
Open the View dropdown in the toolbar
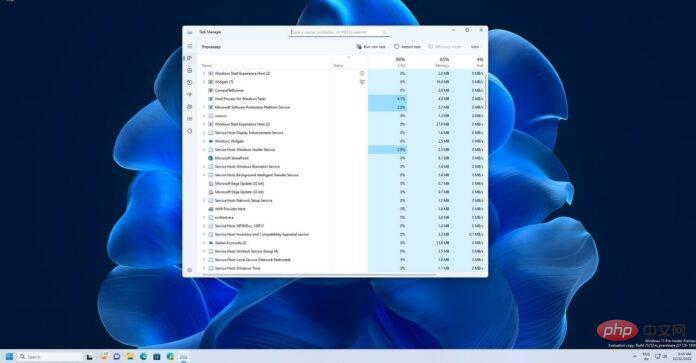(476, 47)
